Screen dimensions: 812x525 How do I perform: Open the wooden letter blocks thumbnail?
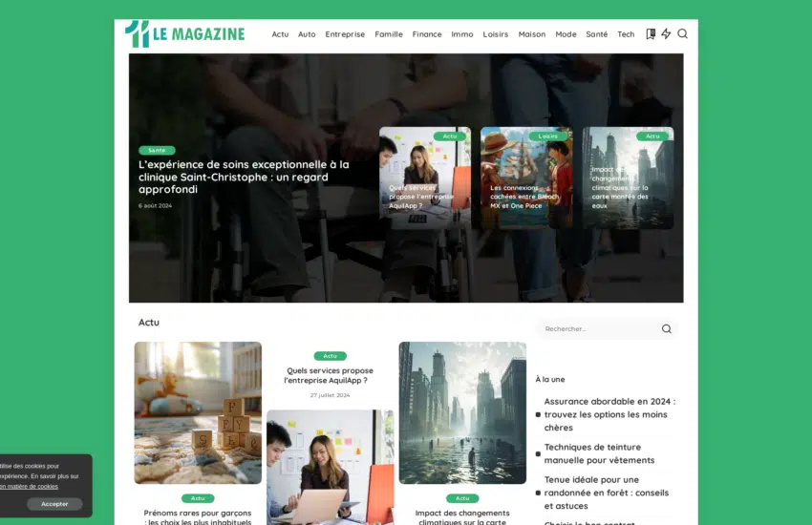coord(198,412)
